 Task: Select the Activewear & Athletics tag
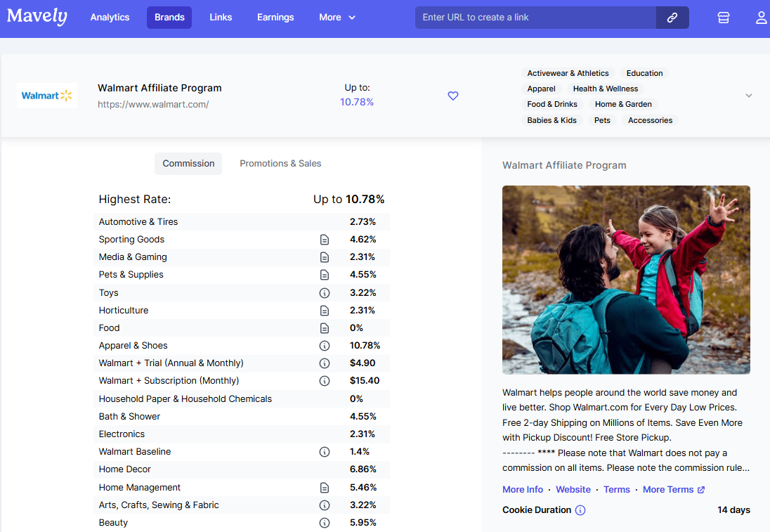568,73
